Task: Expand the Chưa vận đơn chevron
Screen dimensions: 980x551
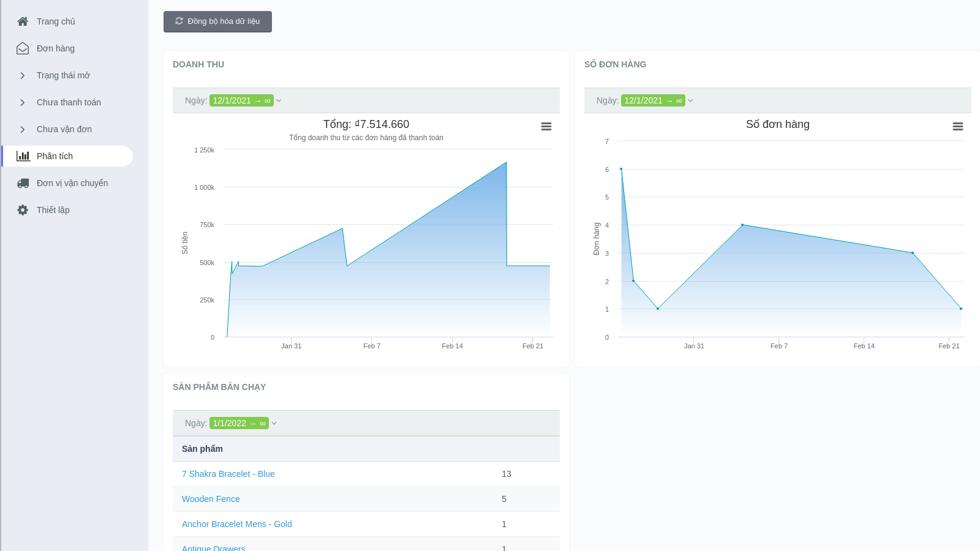Action: (23, 129)
